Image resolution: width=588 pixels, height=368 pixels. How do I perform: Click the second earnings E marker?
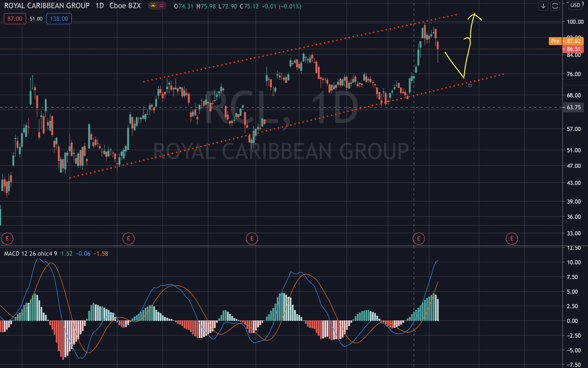coord(128,238)
